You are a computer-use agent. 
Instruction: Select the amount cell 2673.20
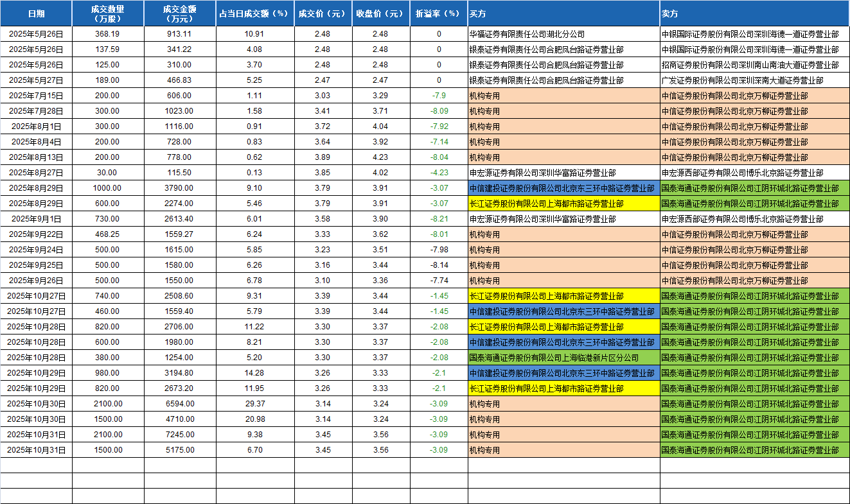click(x=180, y=388)
